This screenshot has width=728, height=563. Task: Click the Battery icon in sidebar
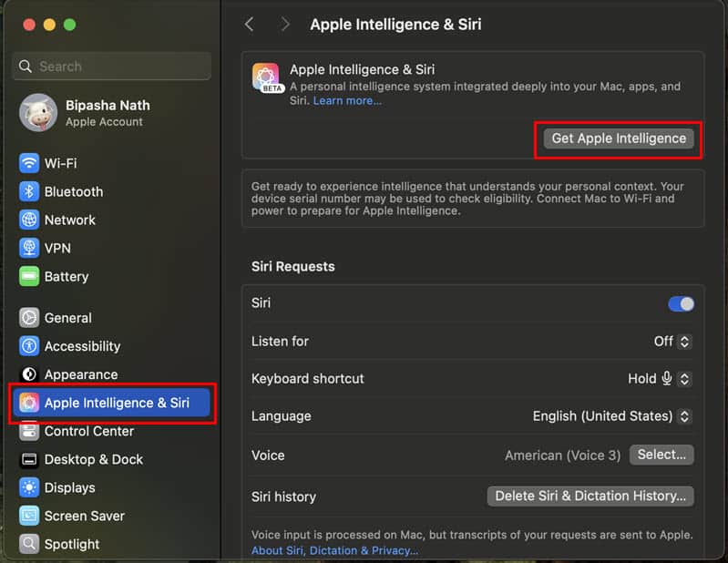point(29,276)
